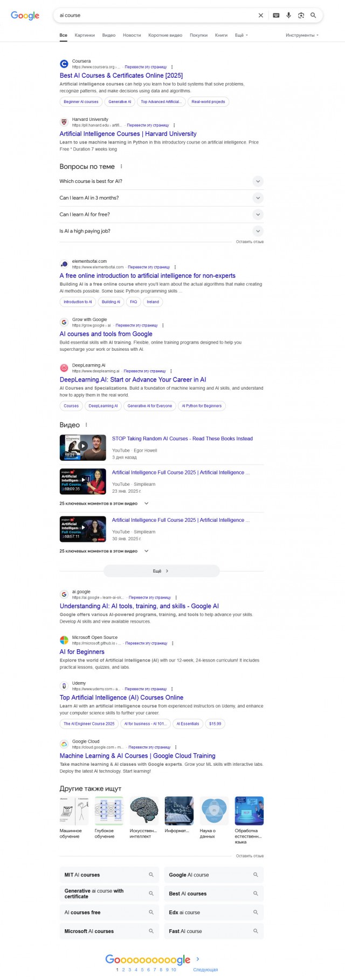Click Перевести эту страницу for Coursera result
345x980 pixels.
point(146,67)
